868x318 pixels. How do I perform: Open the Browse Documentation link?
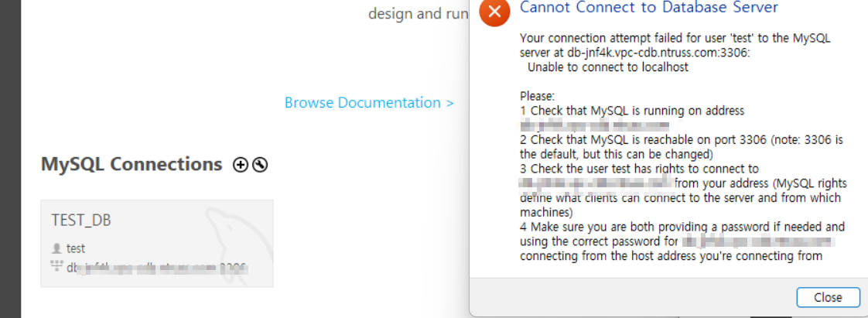coord(369,102)
